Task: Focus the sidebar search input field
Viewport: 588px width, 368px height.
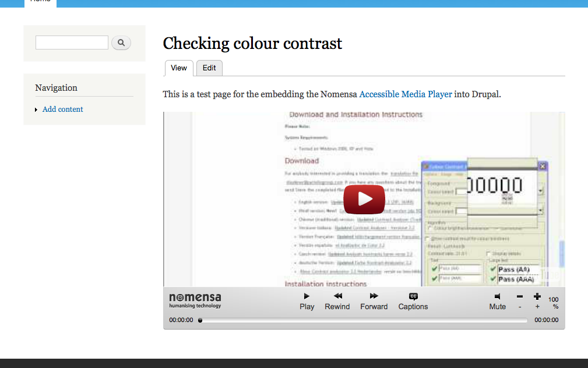Action: tap(72, 43)
